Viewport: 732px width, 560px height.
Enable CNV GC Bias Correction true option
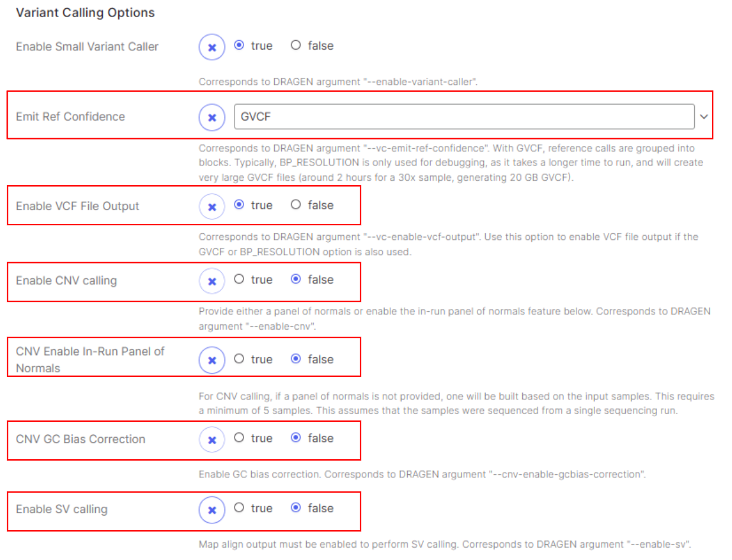click(239, 438)
